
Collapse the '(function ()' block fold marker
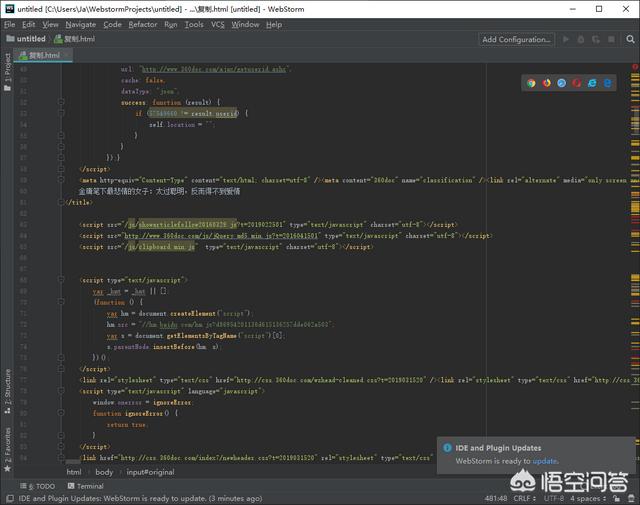tap(61, 302)
